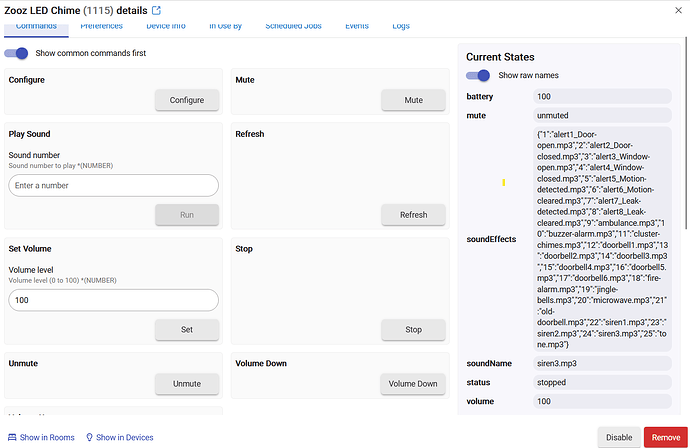Select the soundName value siren3.mp3
This screenshot has height=448, width=690.
(x=602, y=364)
